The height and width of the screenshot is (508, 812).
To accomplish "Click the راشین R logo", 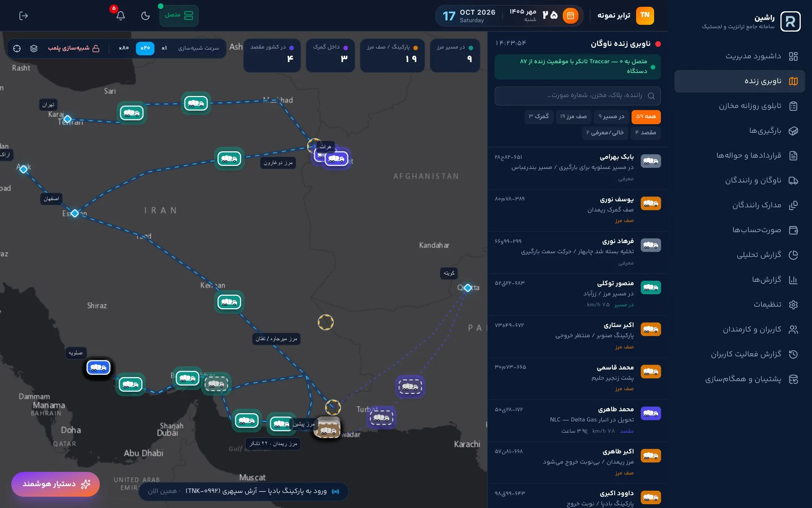I will (790, 21).
